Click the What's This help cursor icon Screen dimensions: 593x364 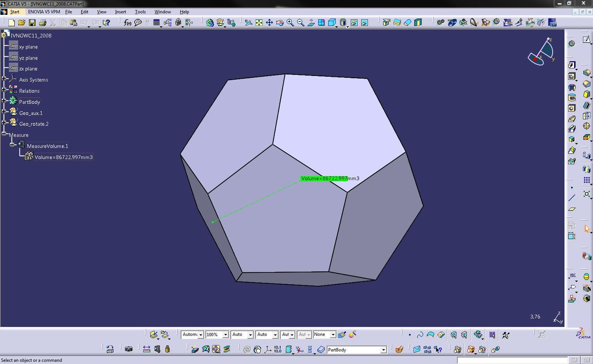(x=106, y=22)
